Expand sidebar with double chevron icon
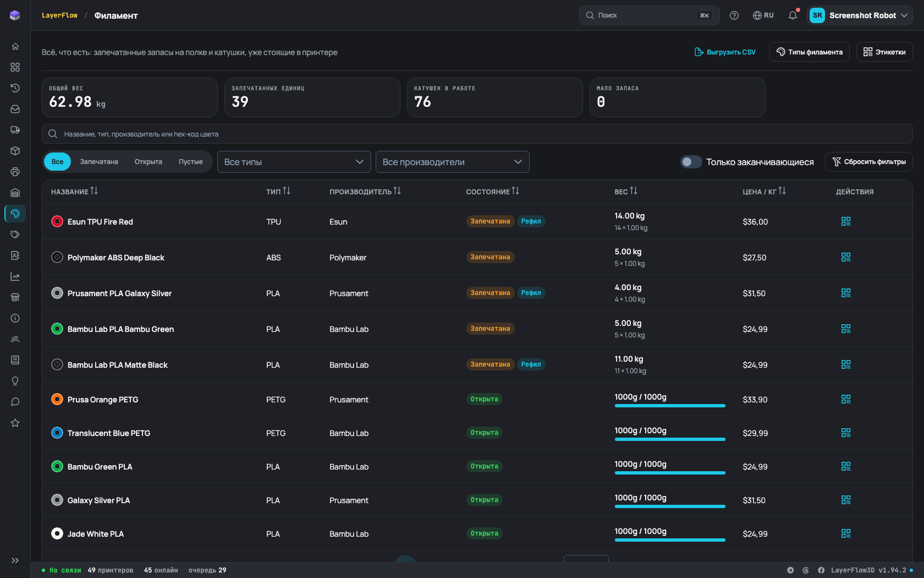This screenshot has width=924, height=578. pos(15,560)
